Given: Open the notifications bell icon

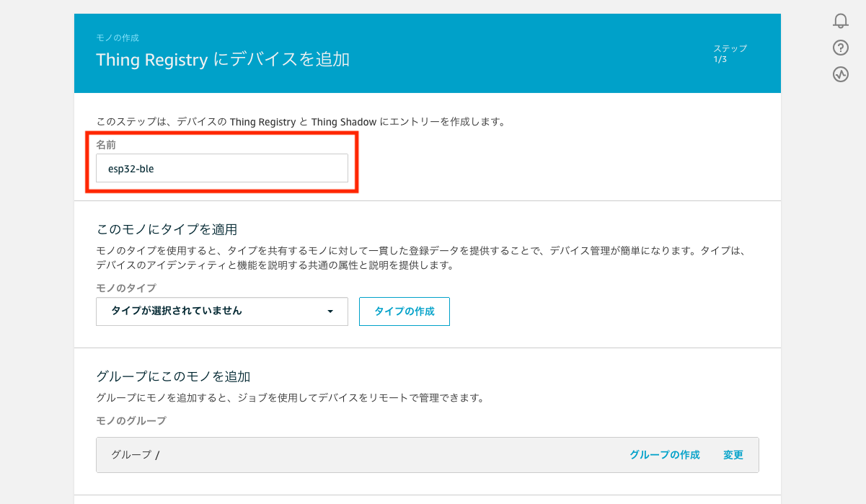Looking at the screenshot, I should coord(840,21).
